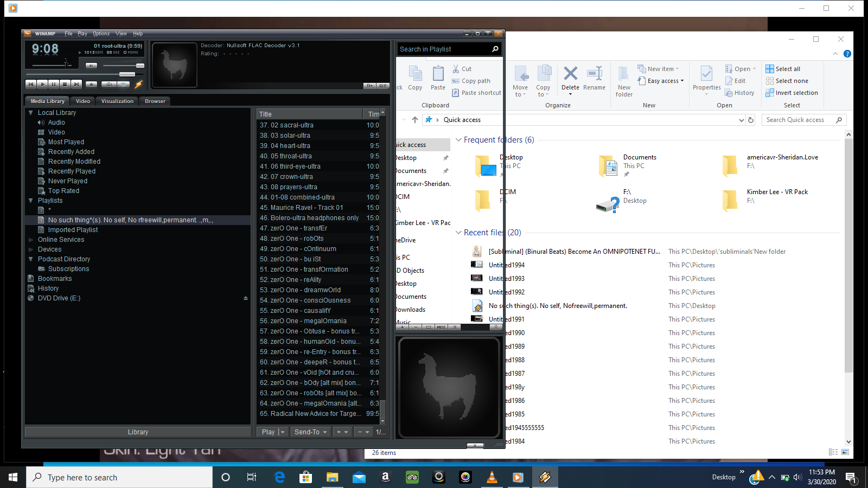Switch to Video tab in Winamp
The image size is (868, 488).
pos(83,101)
